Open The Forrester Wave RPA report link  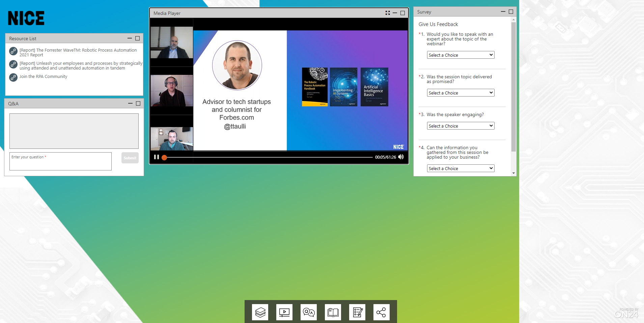[78, 52]
